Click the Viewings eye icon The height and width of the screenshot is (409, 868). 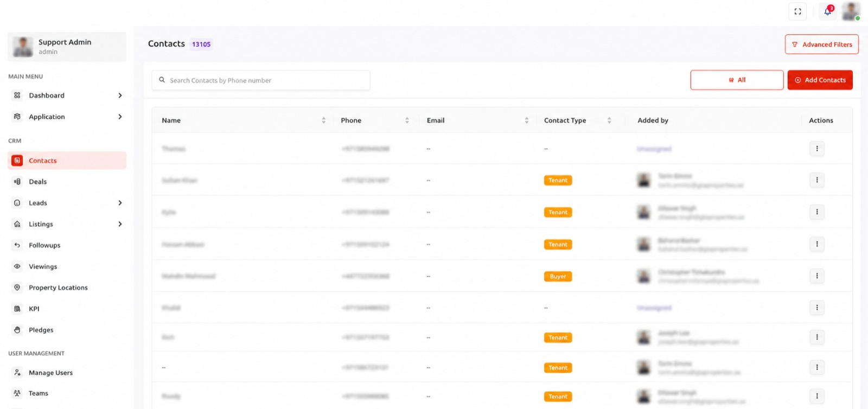coord(17,266)
